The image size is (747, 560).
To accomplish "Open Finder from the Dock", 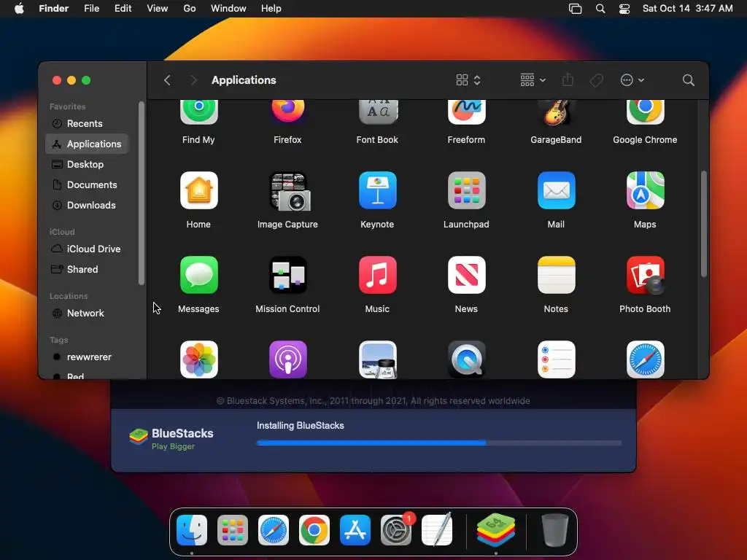I will pyautogui.click(x=192, y=530).
